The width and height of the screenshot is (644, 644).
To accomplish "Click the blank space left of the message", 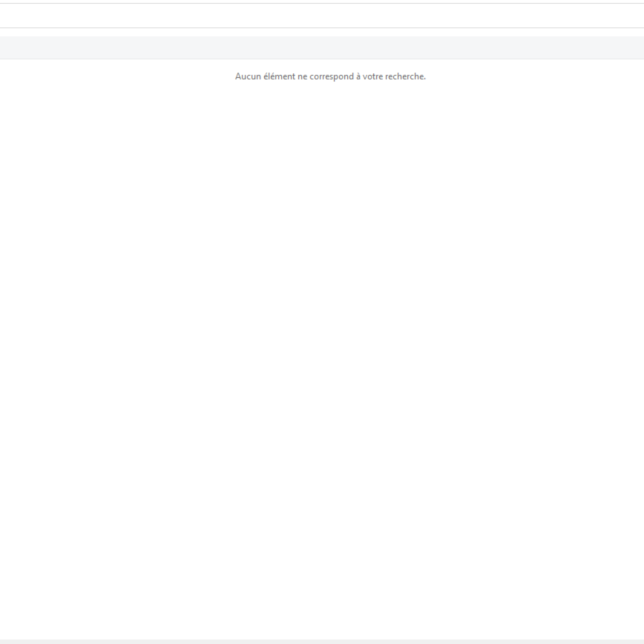I will tap(117, 76).
